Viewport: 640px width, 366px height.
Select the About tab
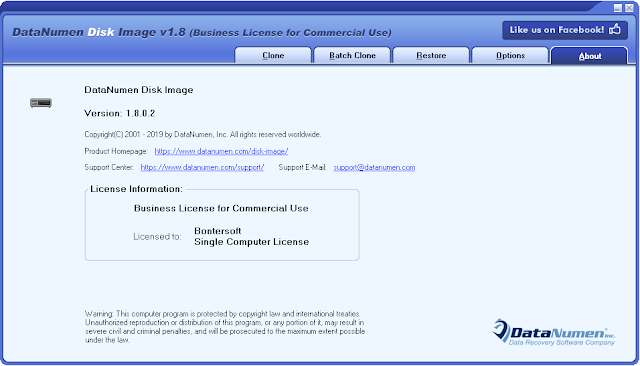[x=589, y=56]
